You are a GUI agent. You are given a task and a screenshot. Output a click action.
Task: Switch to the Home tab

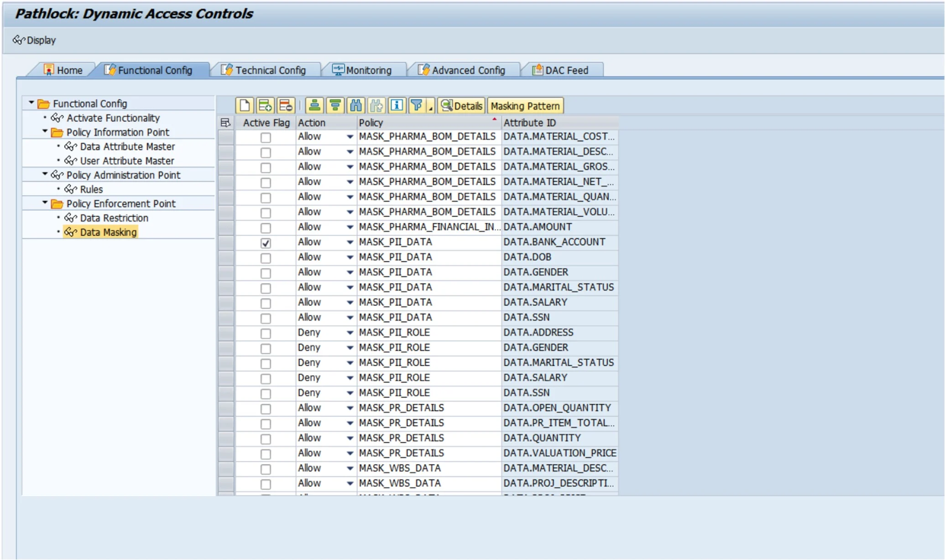point(63,70)
